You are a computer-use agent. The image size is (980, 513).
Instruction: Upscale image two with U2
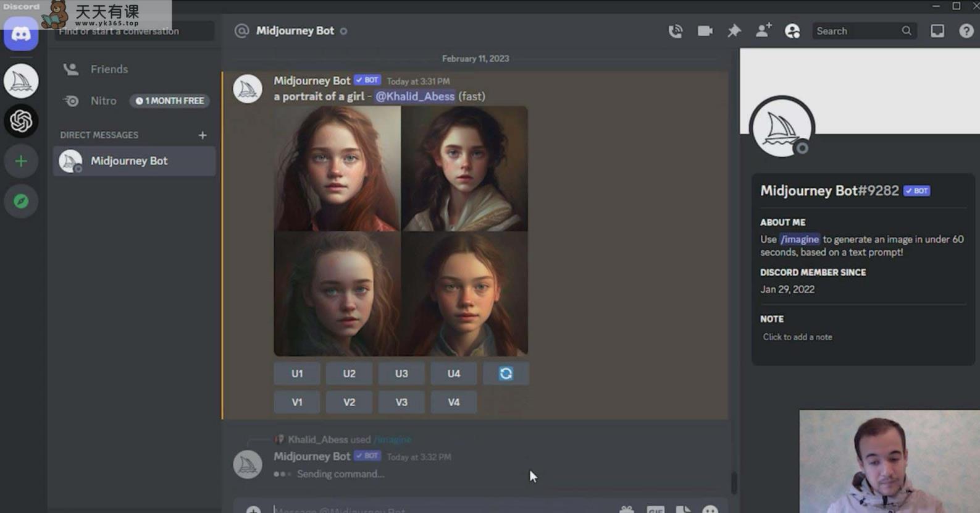tap(350, 373)
